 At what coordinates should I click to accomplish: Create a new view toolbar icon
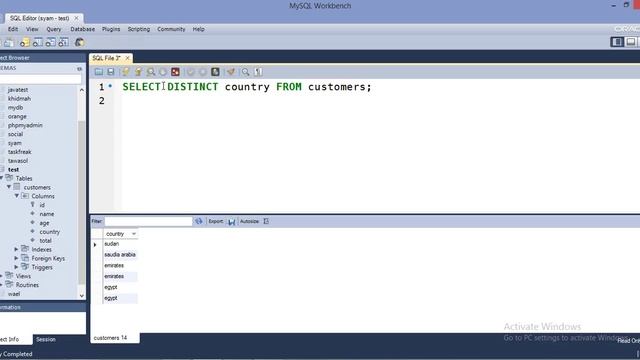51,42
